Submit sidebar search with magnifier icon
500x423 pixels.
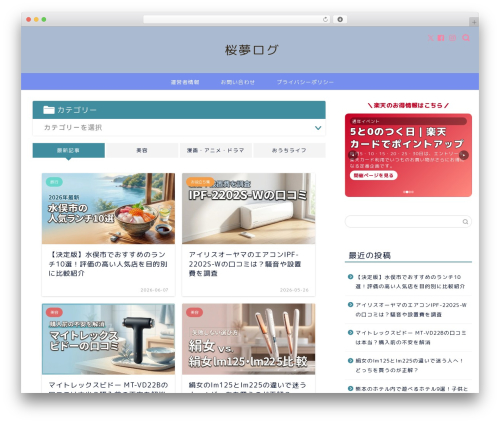[465, 222]
